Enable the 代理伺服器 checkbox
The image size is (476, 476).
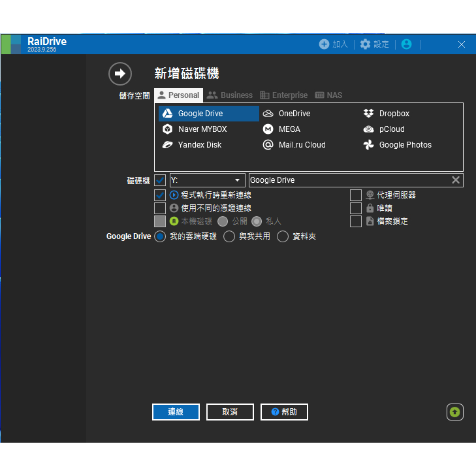pos(356,195)
